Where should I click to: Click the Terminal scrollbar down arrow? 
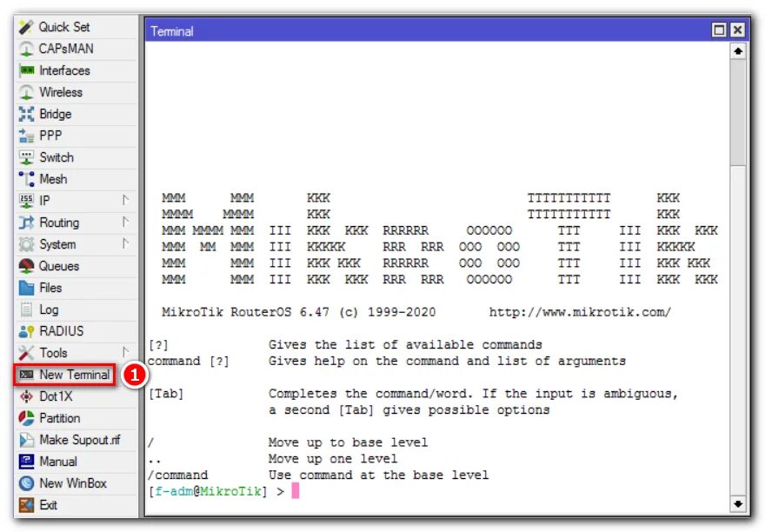coord(738,503)
